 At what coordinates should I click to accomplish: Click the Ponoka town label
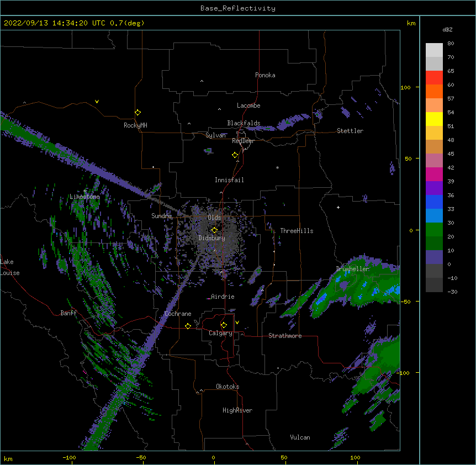pos(265,75)
